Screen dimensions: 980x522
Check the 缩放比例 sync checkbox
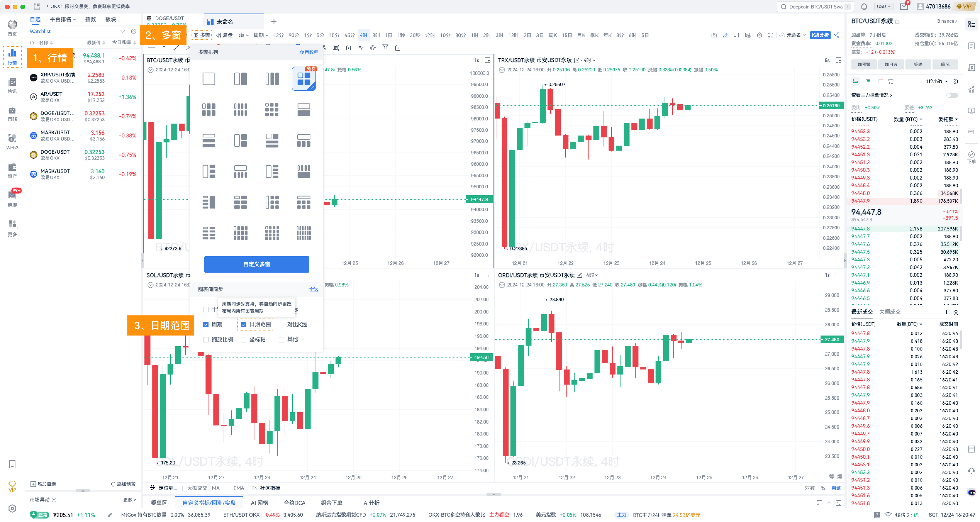pos(205,340)
